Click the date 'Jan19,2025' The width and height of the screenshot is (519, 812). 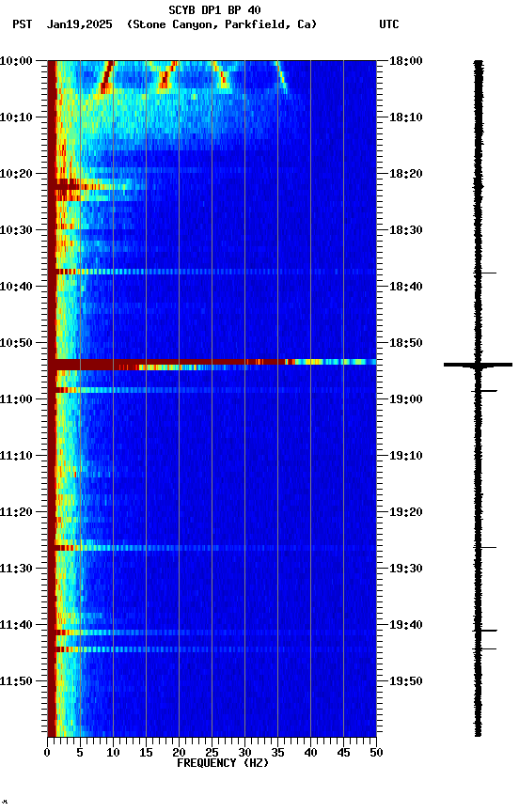pos(79,24)
